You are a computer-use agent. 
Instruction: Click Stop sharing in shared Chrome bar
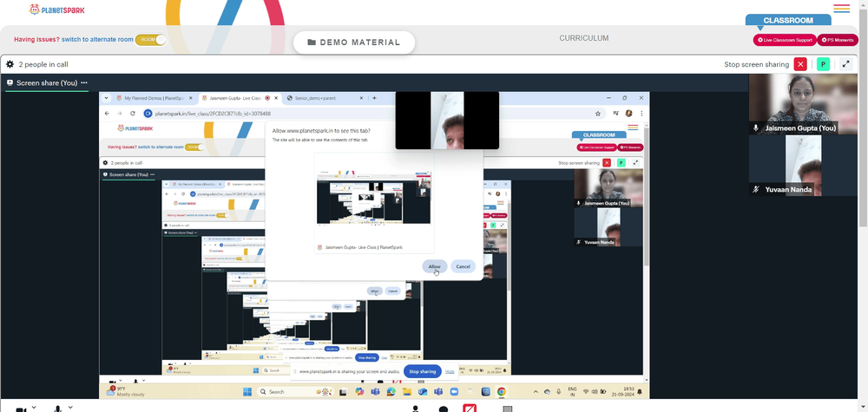423,371
